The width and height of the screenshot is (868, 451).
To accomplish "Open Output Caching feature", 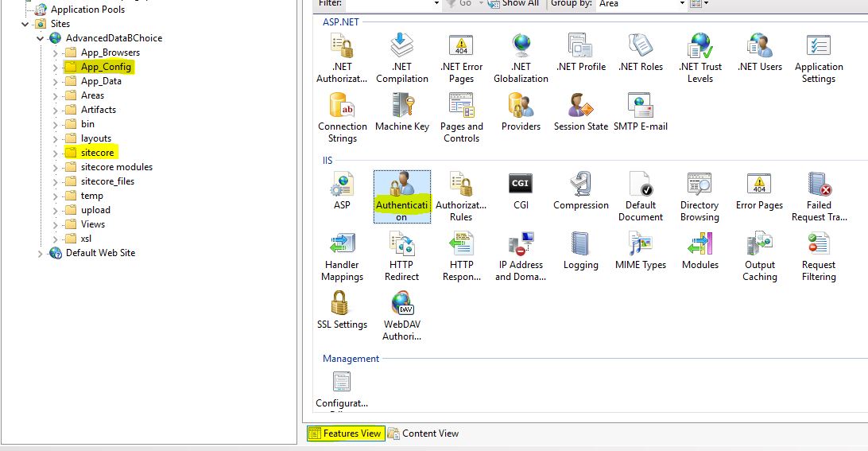I will pos(760,257).
